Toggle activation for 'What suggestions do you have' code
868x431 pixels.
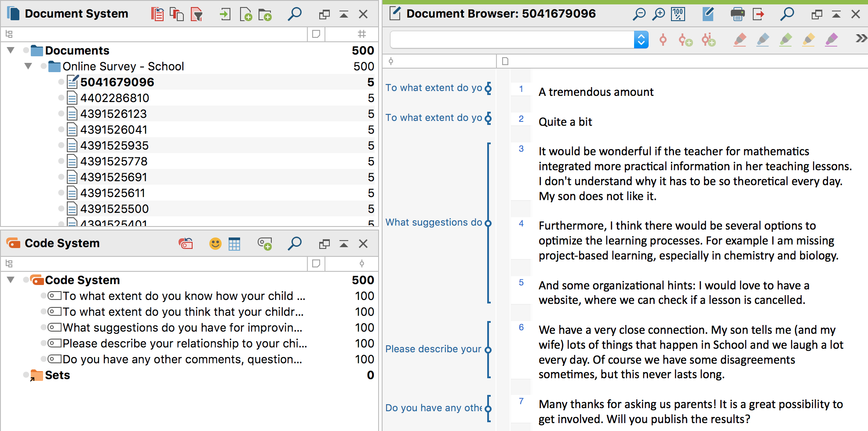click(44, 327)
